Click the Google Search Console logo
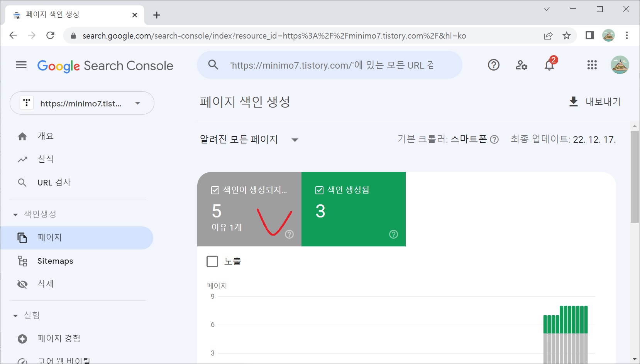The height and width of the screenshot is (364, 640). (x=105, y=66)
